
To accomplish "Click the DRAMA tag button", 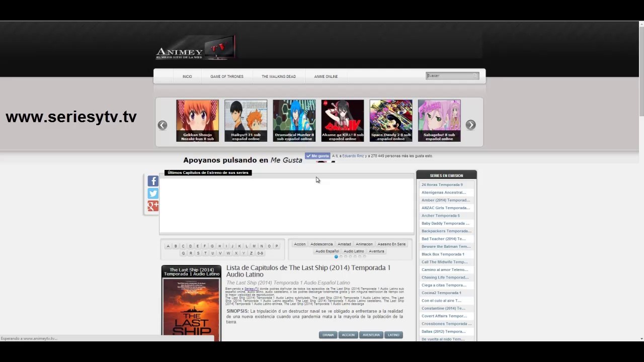I will (x=328, y=335).
